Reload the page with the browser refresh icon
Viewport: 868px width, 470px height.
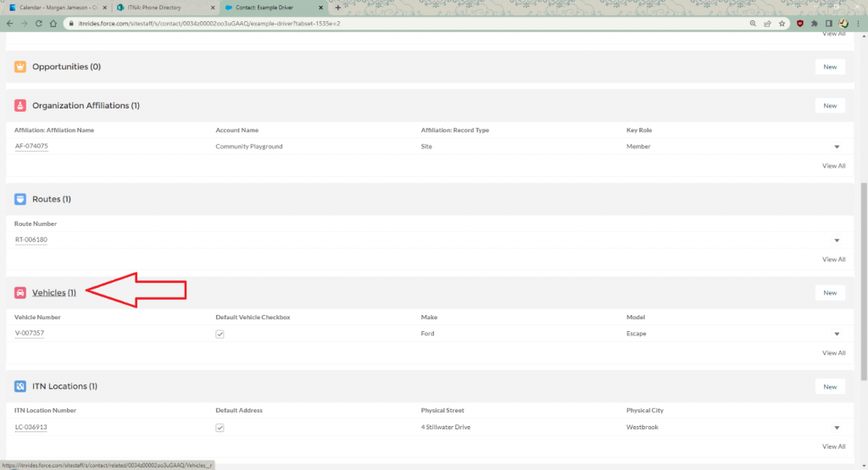pos(37,24)
